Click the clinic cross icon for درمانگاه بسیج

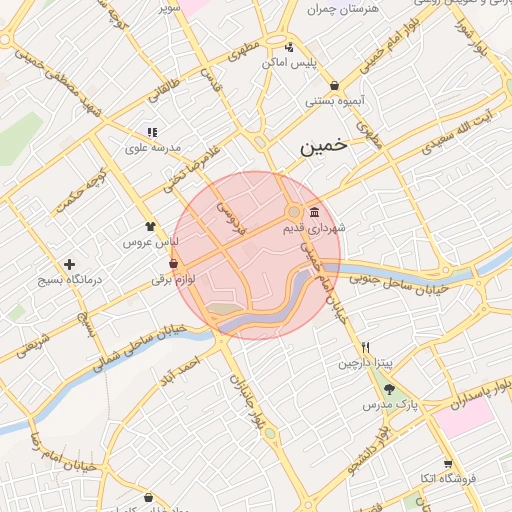tap(69, 264)
